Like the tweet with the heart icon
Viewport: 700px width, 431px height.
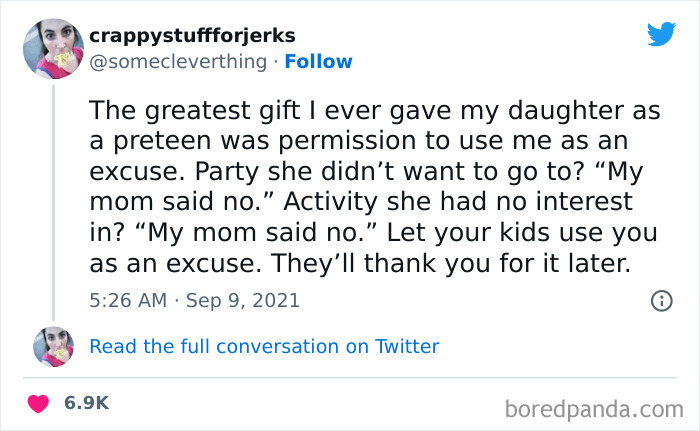click(40, 403)
